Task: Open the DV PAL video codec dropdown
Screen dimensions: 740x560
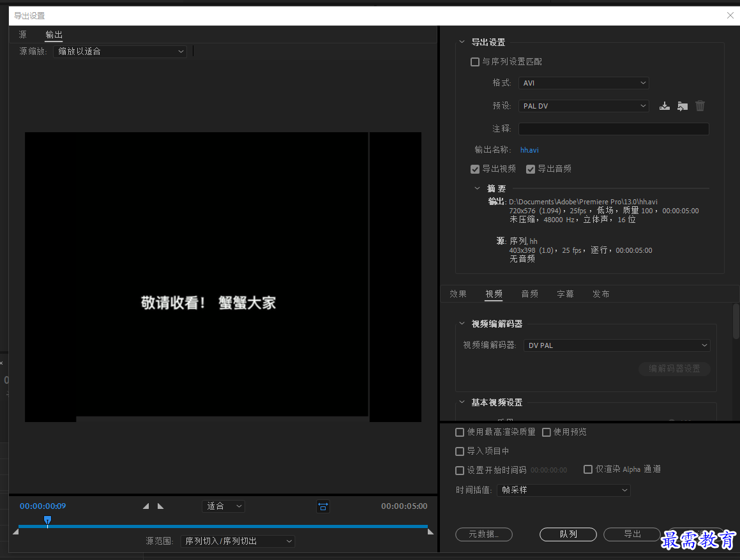Action: 617,345
